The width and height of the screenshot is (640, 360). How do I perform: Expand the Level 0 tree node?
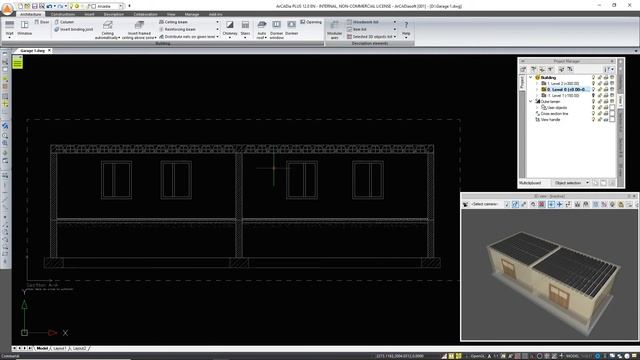[x=537, y=89]
